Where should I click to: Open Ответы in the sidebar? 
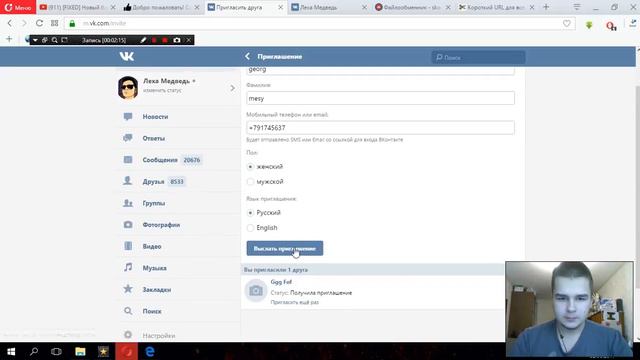(x=179, y=138)
